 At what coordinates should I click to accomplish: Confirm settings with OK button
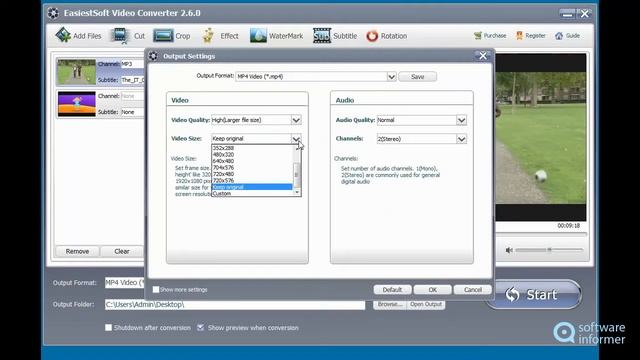coord(432,290)
